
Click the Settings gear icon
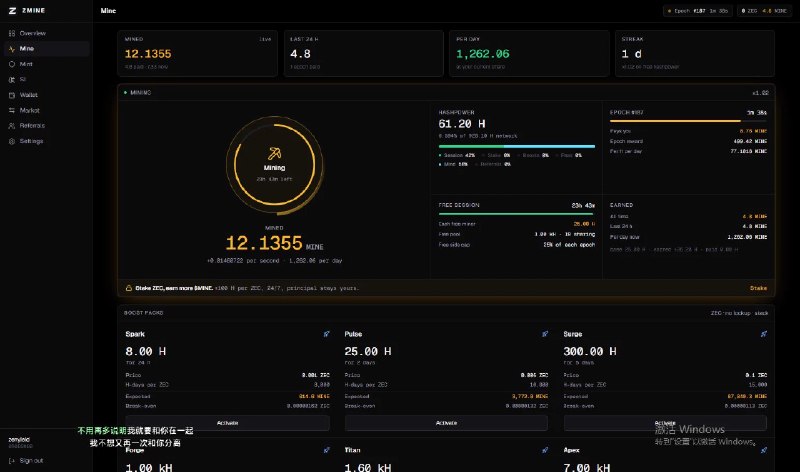(x=12, y=141)
